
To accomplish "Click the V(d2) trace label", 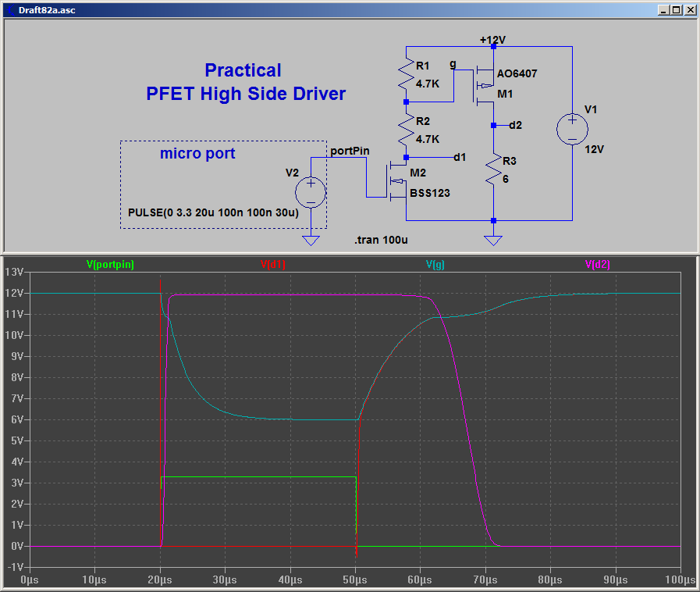I will point(598,265).
